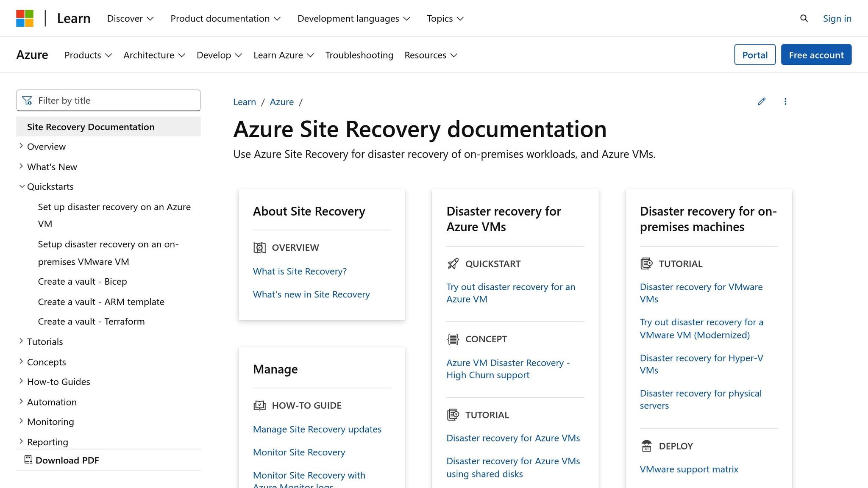Open Monitor Site Recovery link
Image resolution: width=868 pixels, height=488 pixels.
(299, 452)
